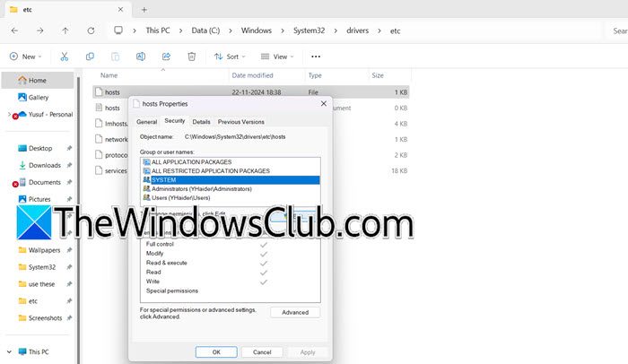Select ALL RESTRICTED APPLICATION PACKAGES entry
Viewport: 628px width, 364px height.
click(x=231, y=171)
